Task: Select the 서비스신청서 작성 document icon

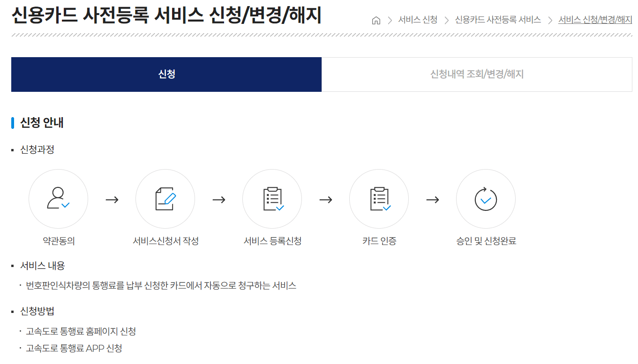Action: pos(165,198)
